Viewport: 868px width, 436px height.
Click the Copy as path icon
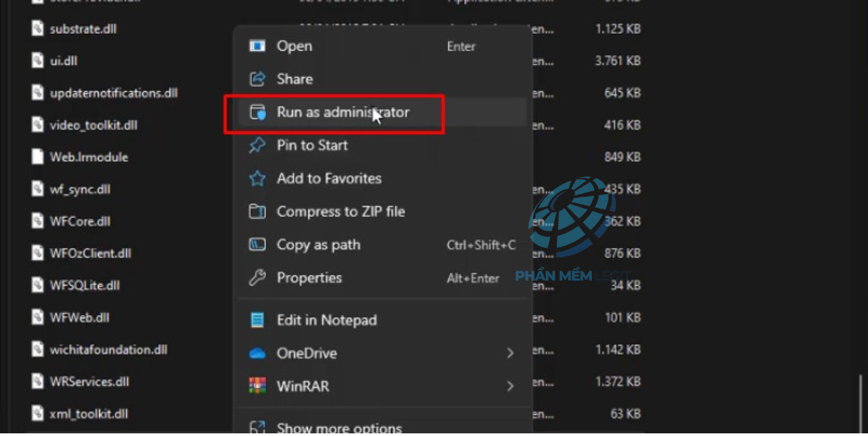[257, 245]
